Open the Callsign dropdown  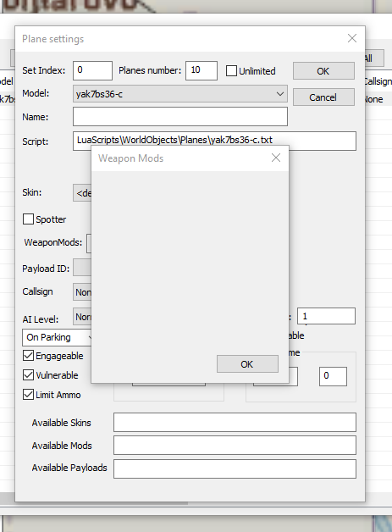(x=82, y=292)
